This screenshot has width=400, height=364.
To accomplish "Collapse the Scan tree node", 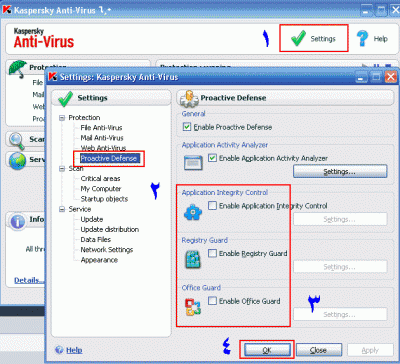I will pos(62,169).
